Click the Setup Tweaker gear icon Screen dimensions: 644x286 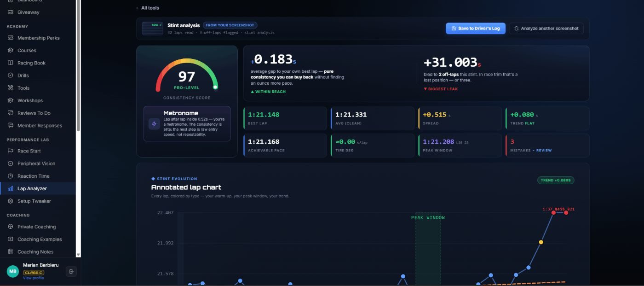pyautogui.click(x=11, y=201)
